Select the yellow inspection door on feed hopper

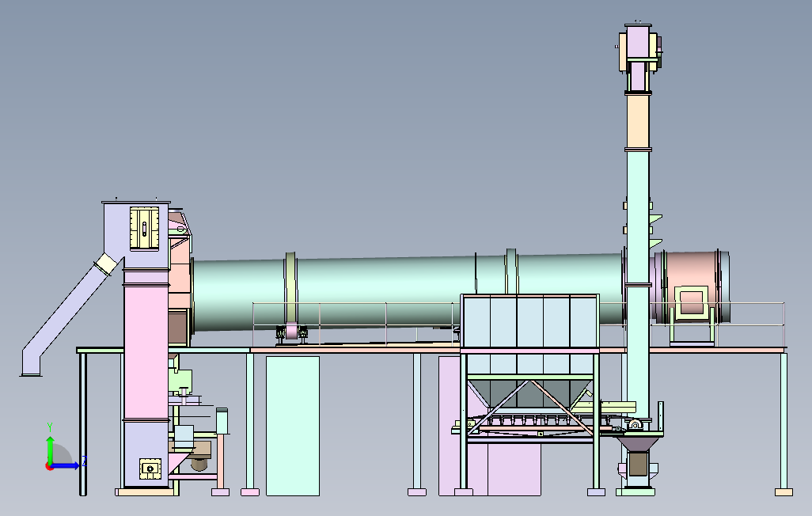[145, 229]
